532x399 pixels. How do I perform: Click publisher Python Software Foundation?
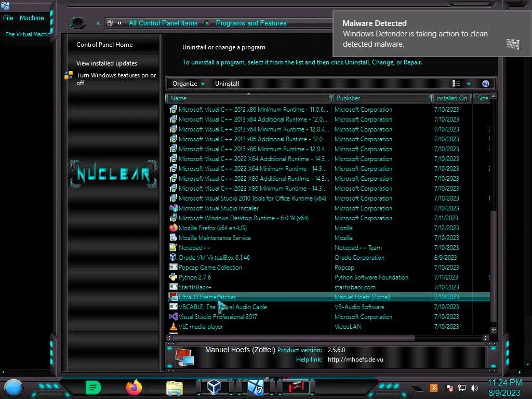(371, 277)
